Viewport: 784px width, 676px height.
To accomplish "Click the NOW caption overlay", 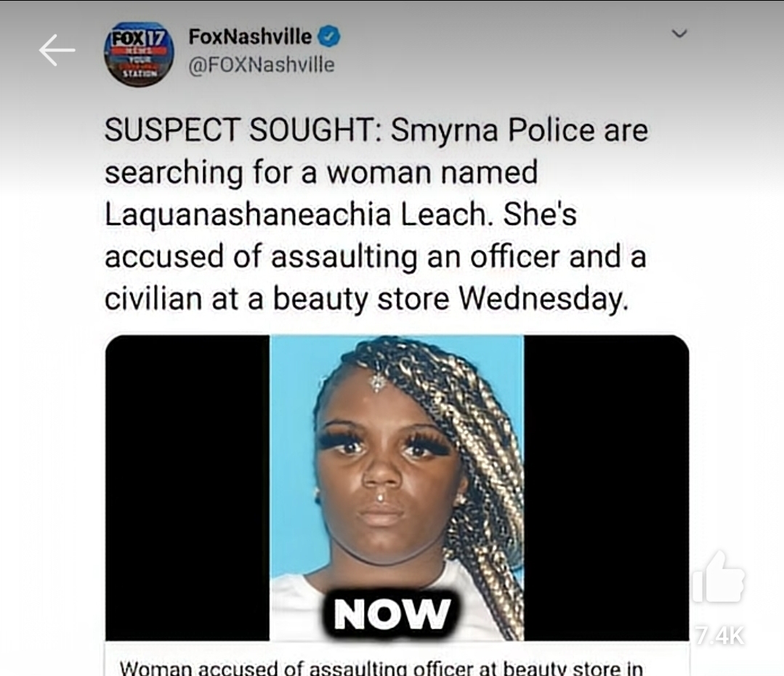I will tap(392, 614).
